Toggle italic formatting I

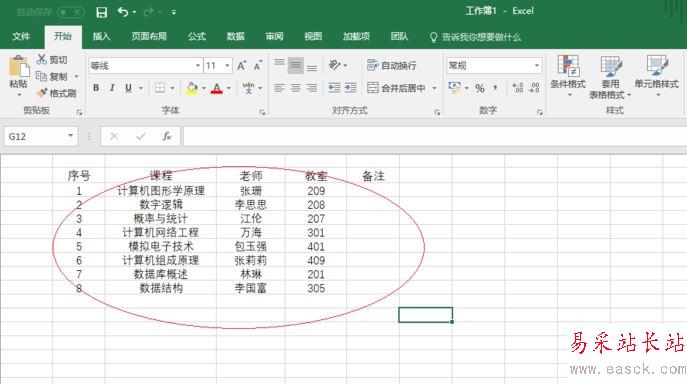pos(112,88)
